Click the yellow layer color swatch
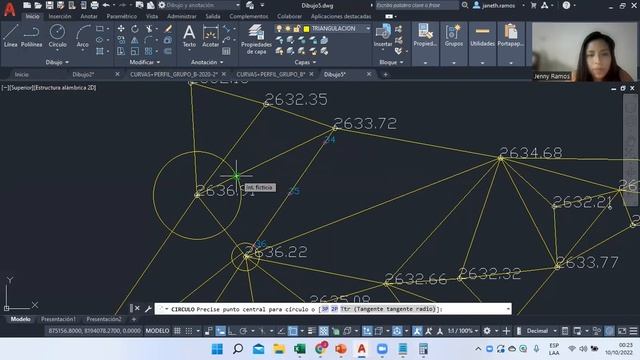Viewport: 640px width, 360px height. pyautogui.click(x=306, y=29)
